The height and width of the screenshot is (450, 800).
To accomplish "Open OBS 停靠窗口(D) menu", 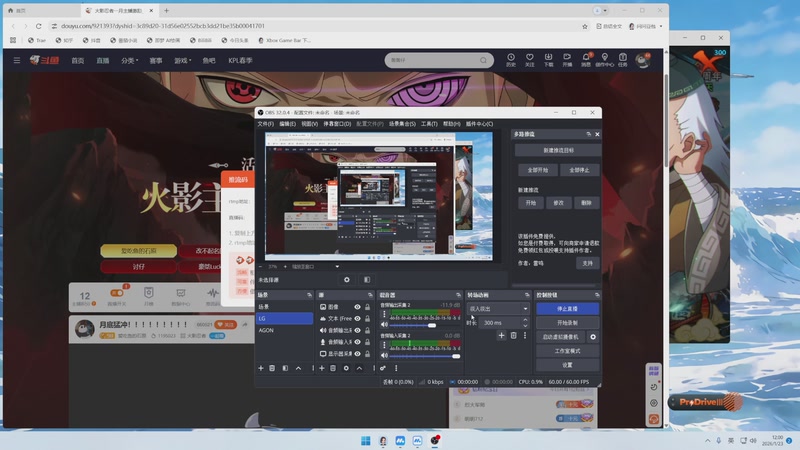I will pos(337,124).
